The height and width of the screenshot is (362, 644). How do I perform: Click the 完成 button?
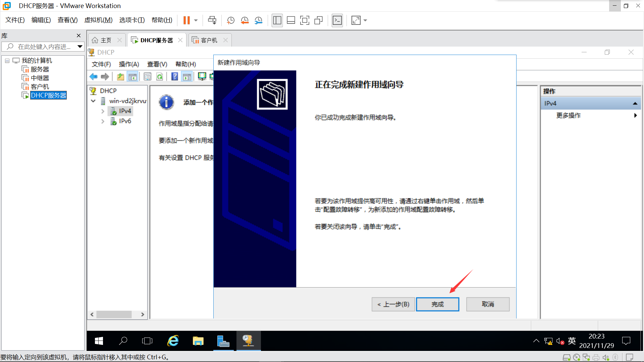tap(437, 304)
